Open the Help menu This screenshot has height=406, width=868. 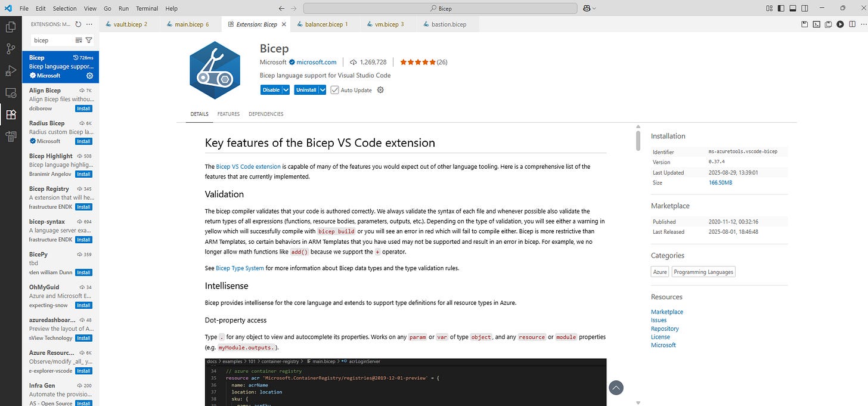click(x=172, y=8)
